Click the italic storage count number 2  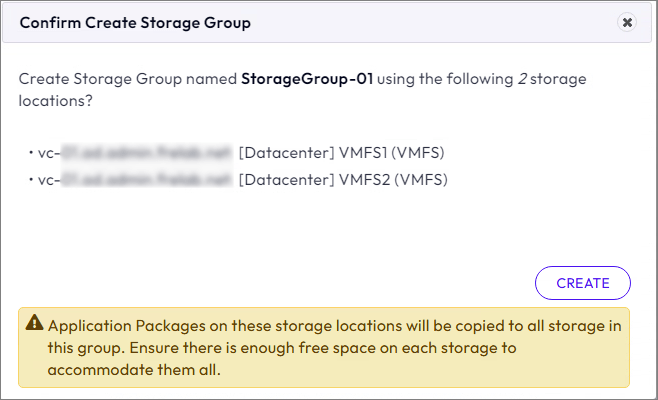[523, 78]
